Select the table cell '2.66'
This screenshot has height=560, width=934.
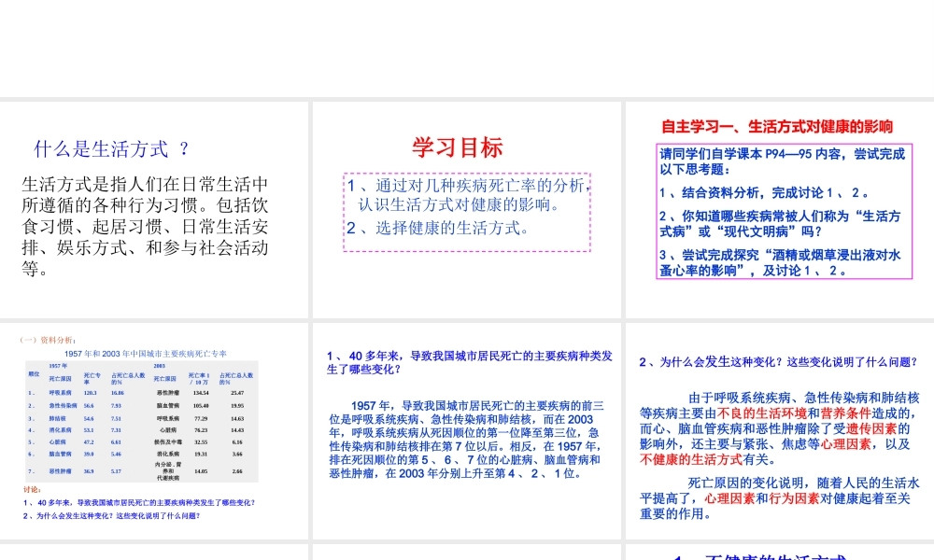pyautogui.click(x=237, y=471)
